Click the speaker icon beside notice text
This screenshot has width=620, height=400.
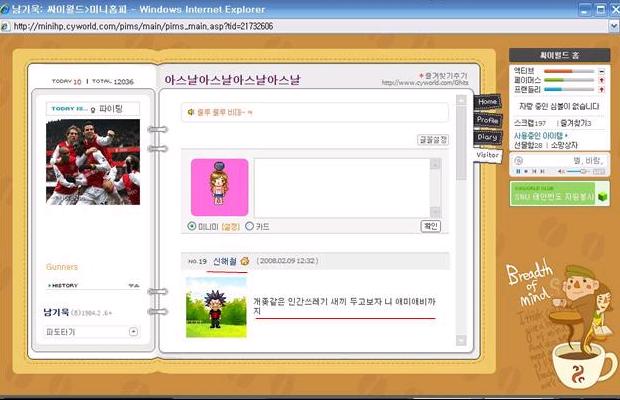[191, 112]
